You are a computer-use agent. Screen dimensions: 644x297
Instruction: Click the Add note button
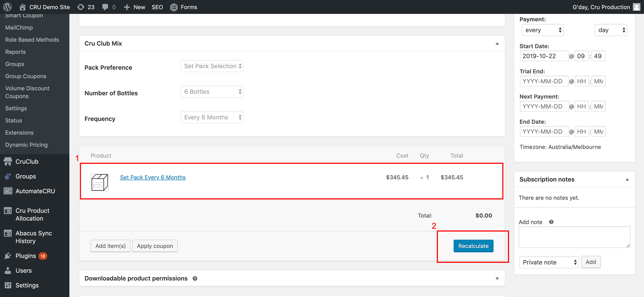591,262
